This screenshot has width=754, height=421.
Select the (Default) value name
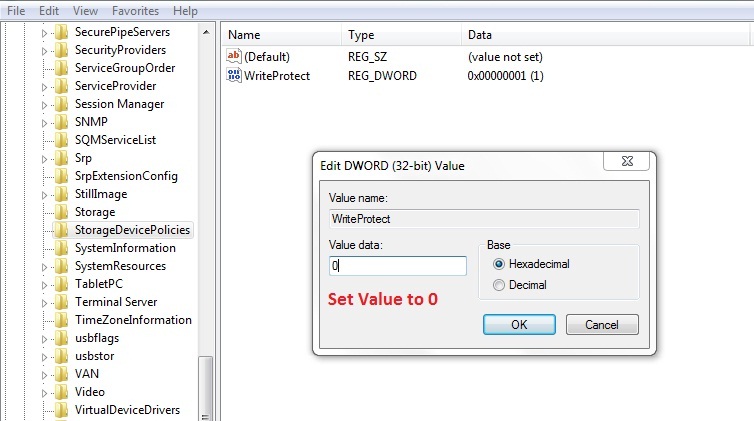click(x=267, y=57)
